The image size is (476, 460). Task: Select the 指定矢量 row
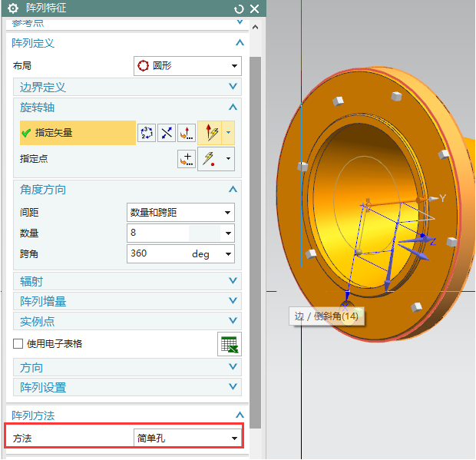pos(77,133)
